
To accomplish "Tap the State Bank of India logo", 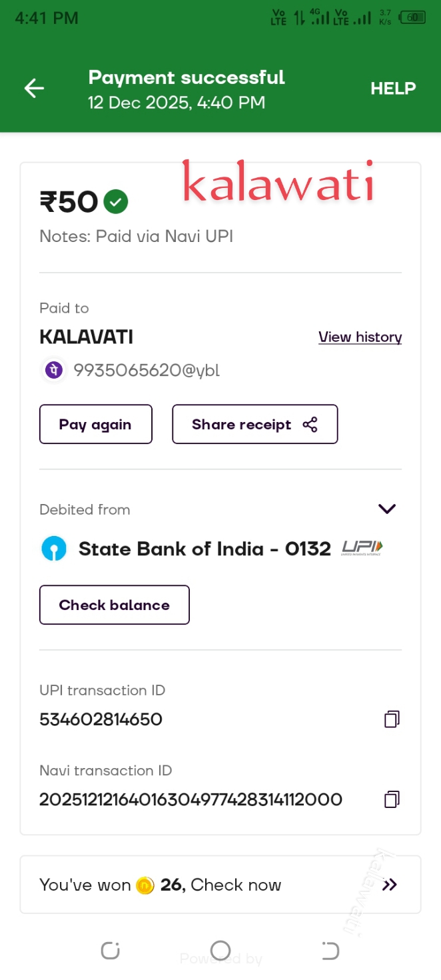I will tap(54, 549).
